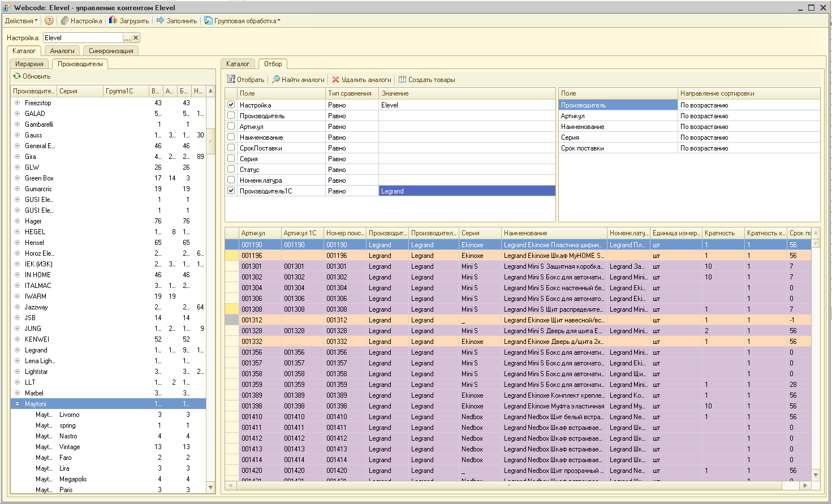The height and width of the screenshot is (504, 832).
Task: Enable the Артикул filter checkbox
Action: (231, 126)
